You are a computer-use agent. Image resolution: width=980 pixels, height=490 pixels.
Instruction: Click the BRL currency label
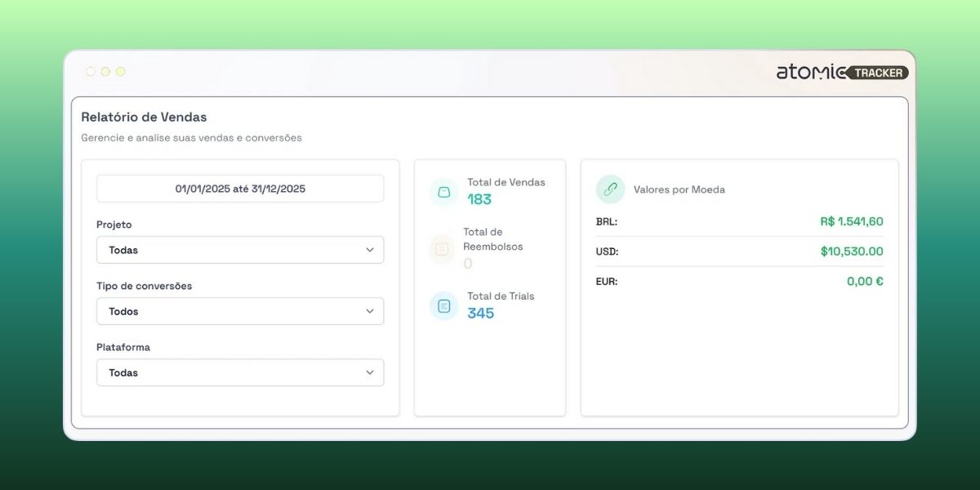[x=607, y=221]
